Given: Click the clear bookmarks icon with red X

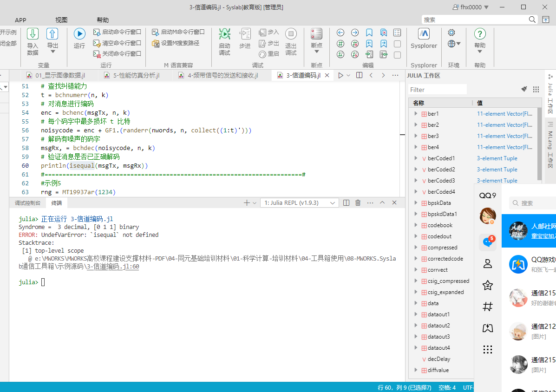Looking at the screenshot, I should pos(383,33).
